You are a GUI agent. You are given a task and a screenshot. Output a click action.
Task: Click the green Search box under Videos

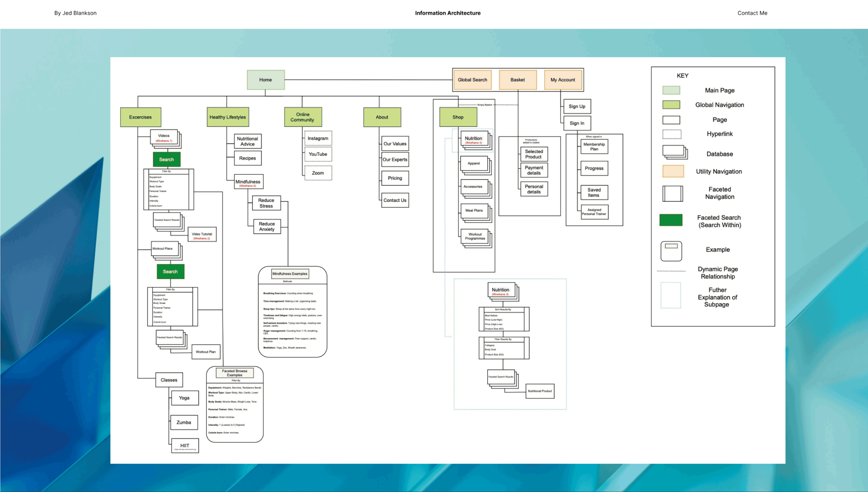pos(166,159)
